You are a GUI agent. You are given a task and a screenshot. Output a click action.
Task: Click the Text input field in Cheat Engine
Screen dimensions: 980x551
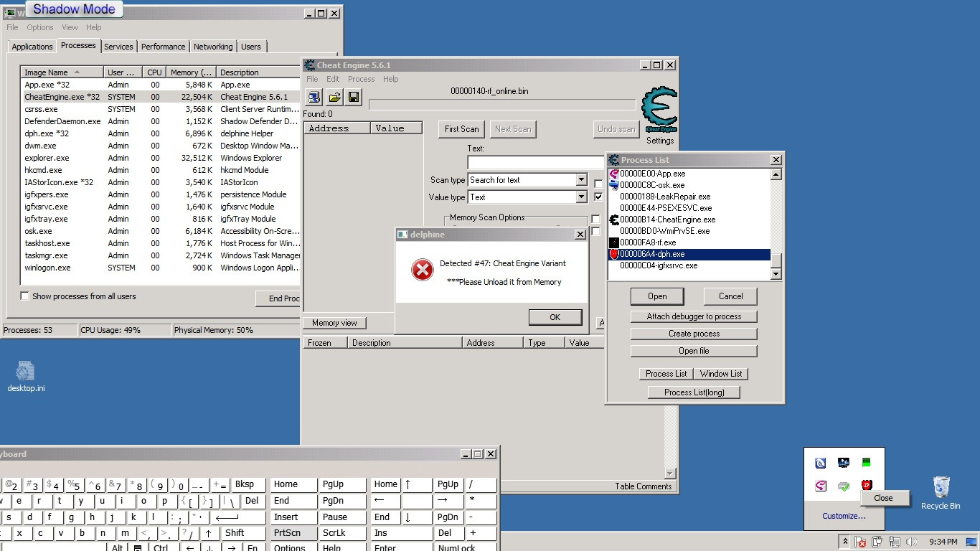point(536,163)
